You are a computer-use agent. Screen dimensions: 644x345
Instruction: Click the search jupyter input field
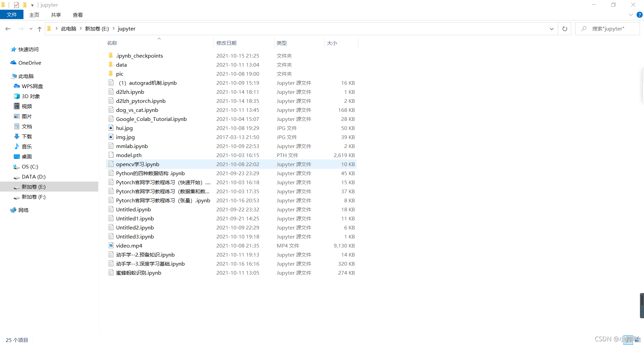point(607,29)
